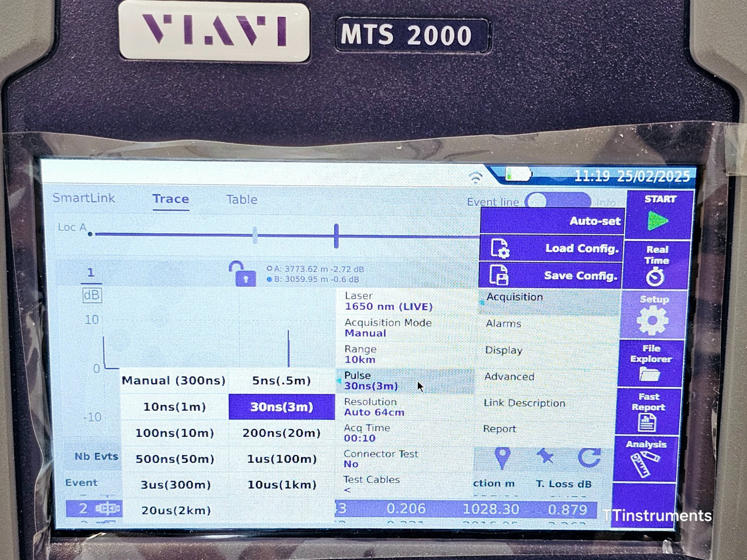Viewport: 747px width, 560px height.
Task: Unlock the cursor padlock icon
Action: point(242,274)
